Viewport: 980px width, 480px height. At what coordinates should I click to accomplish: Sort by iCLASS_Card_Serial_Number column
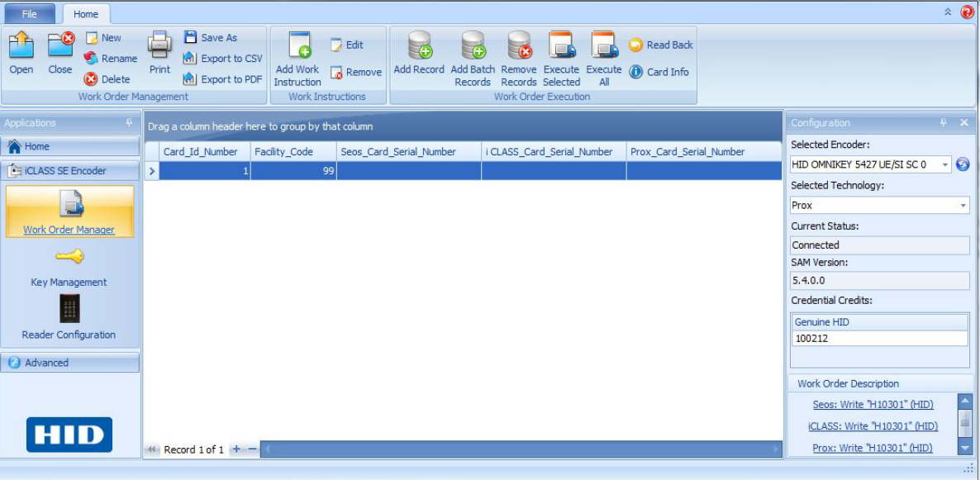(x=554, y=152)
